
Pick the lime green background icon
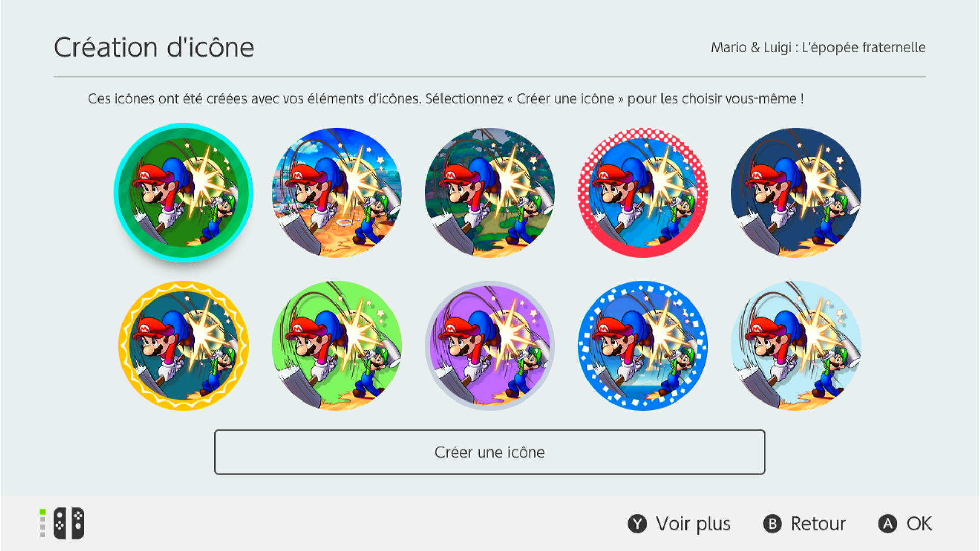coord(336,346)
